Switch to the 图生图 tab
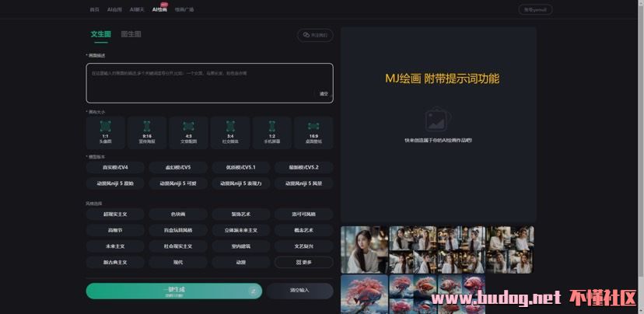The image size is (644, 314). pyautogui.click(x=131, y=34)
